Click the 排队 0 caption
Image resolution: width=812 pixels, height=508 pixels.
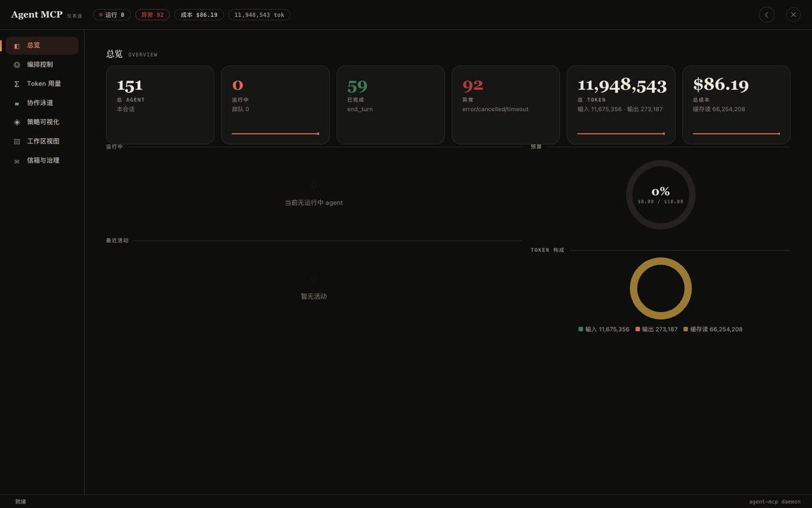click(x=240, y=109)
